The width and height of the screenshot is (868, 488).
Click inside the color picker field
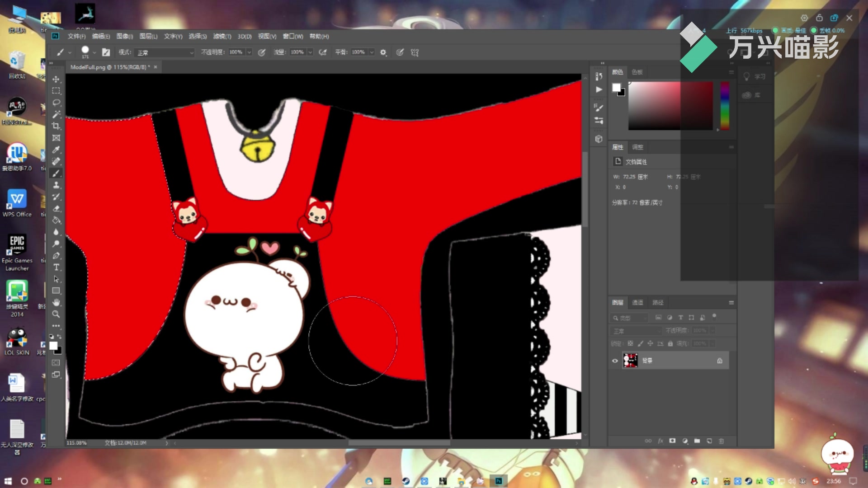670,106
